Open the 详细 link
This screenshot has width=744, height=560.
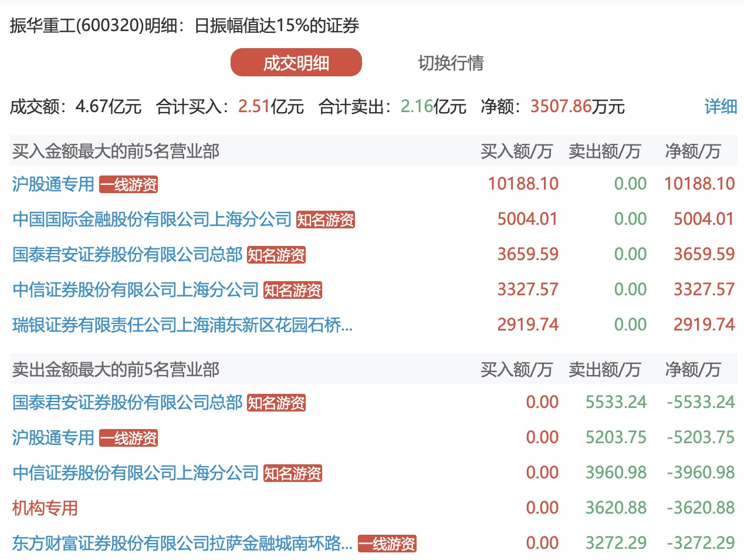click(721, 107)
